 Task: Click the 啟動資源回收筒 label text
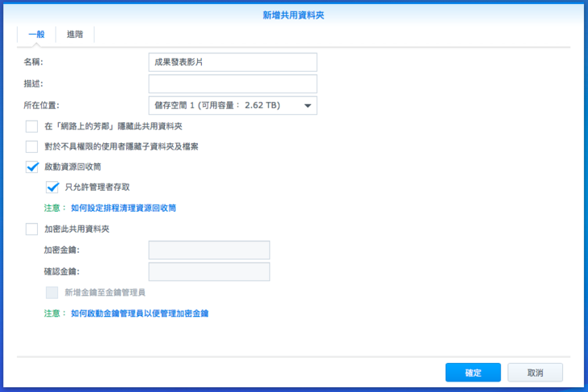coord(73,166)
